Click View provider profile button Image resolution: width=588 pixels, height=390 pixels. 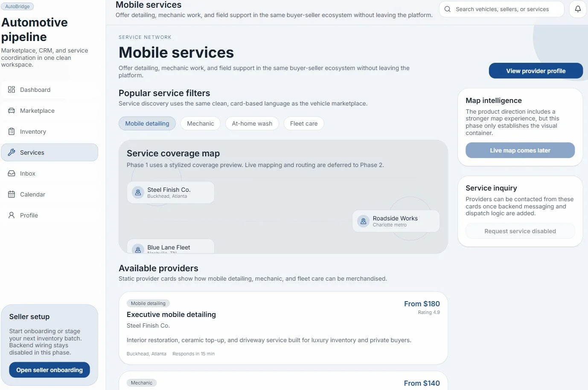536,71
